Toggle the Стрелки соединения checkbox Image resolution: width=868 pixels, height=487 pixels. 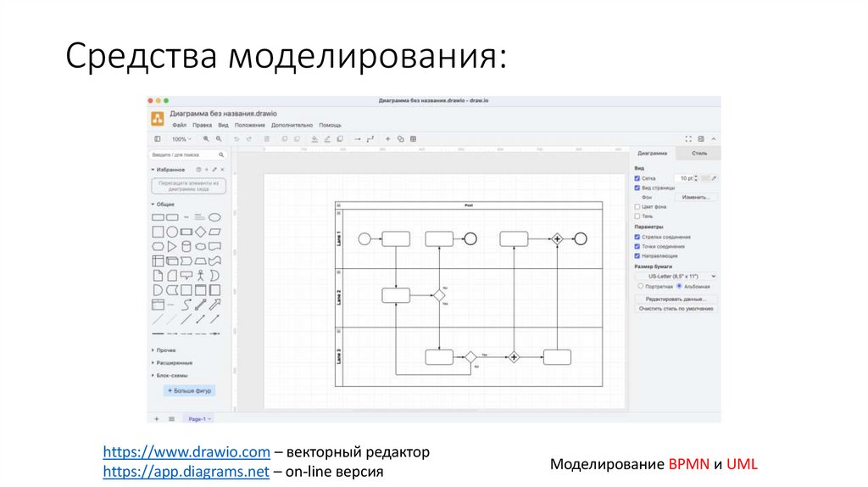[637, 237]
